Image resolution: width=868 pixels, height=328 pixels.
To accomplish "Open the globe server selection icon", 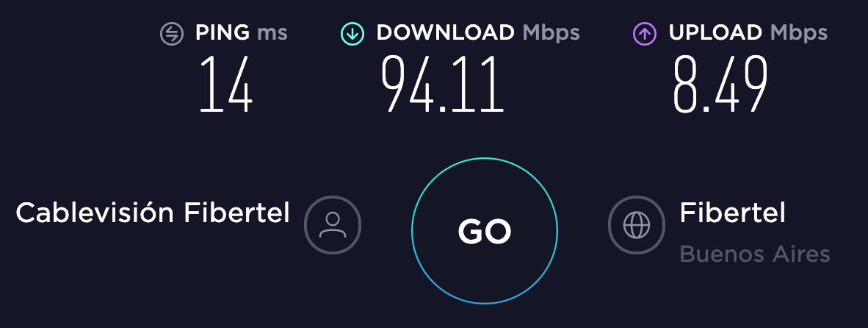I will point(637,225).
